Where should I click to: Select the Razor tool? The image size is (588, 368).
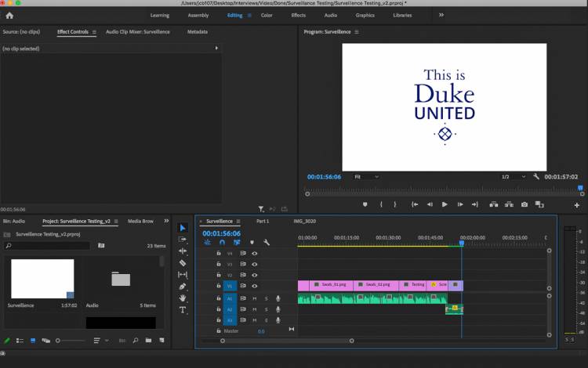[x=183, y=263]
